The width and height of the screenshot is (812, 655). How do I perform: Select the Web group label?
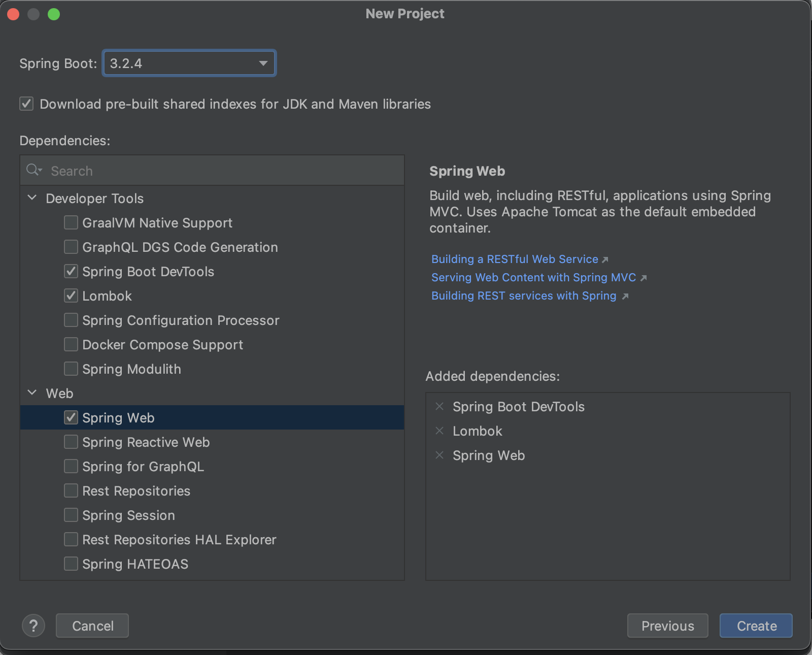[x=59, y=394]
